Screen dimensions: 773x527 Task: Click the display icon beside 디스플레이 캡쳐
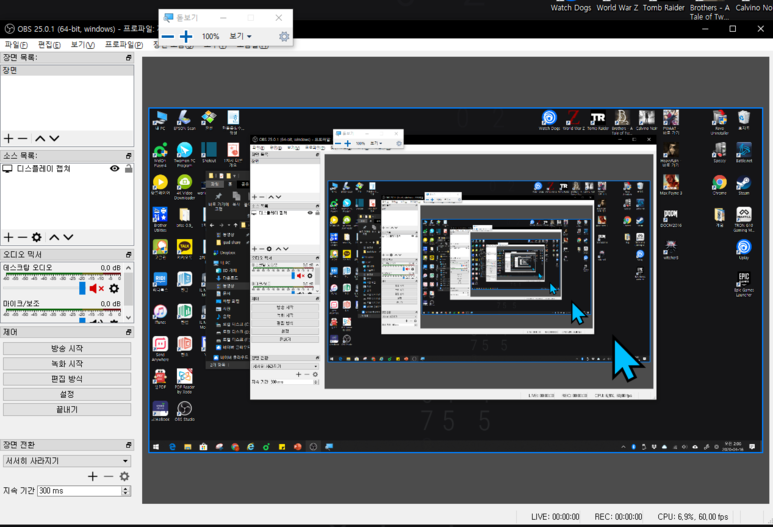click(x=7, y=169)
